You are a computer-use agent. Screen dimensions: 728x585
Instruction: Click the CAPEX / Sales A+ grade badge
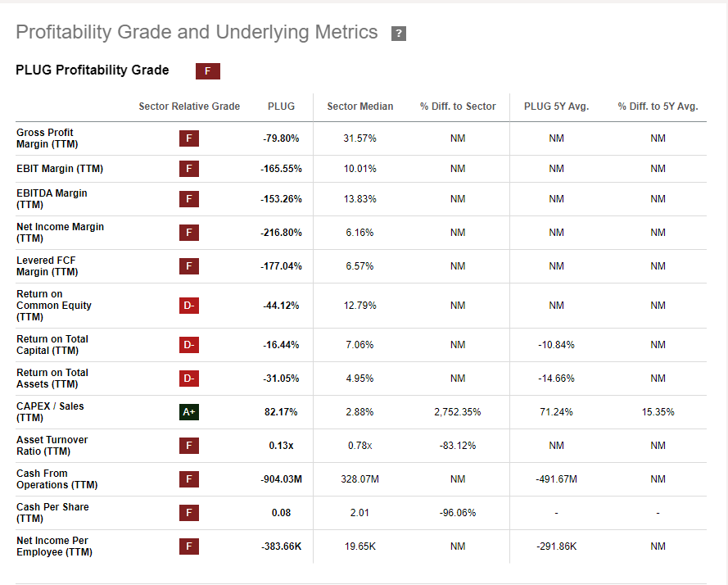pos(189,412)
